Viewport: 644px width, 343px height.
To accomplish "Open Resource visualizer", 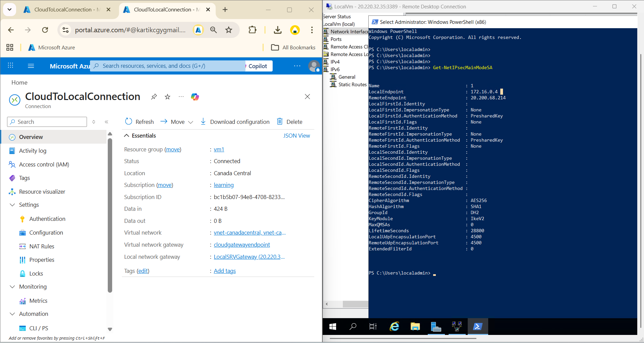I will (x=42, y=192).
